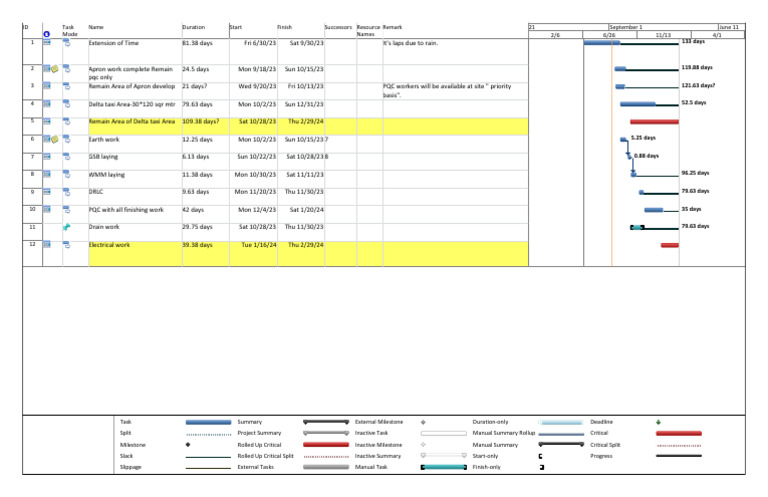Viewport: 768px width, 497px height.
Task: Select the Extension of Time task name
Action: coord(114,43)
